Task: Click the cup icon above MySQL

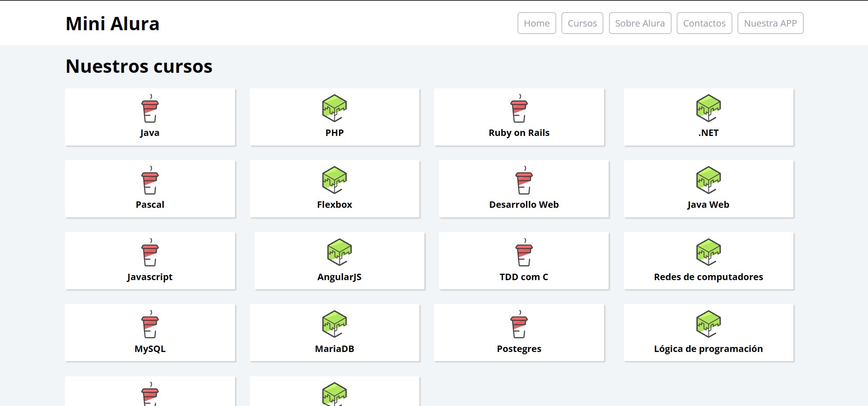Action: 150,325
